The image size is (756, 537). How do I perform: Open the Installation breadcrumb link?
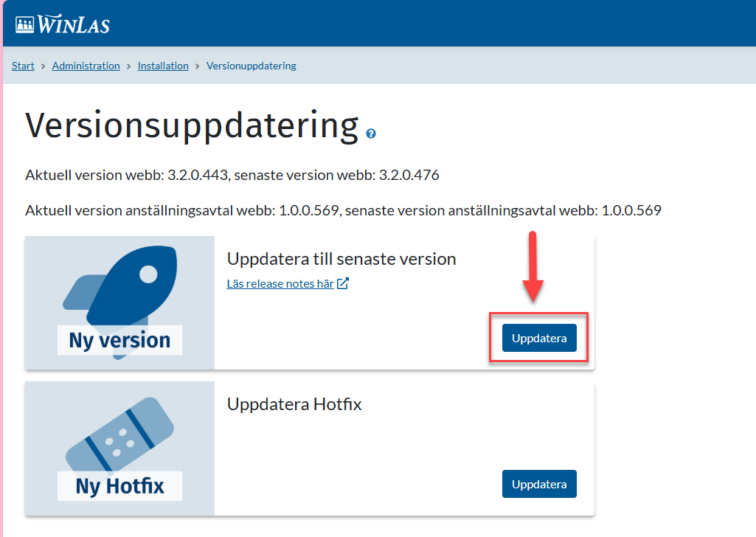pos(163,66)
